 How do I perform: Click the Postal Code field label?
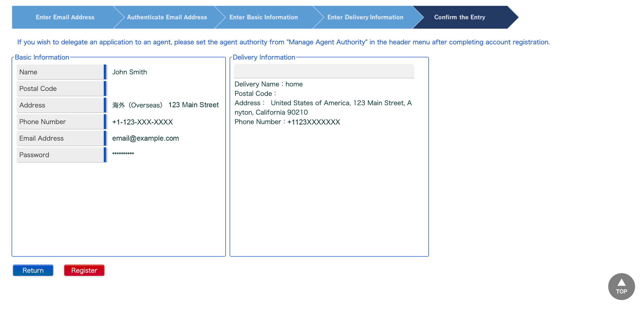point(38,89)
